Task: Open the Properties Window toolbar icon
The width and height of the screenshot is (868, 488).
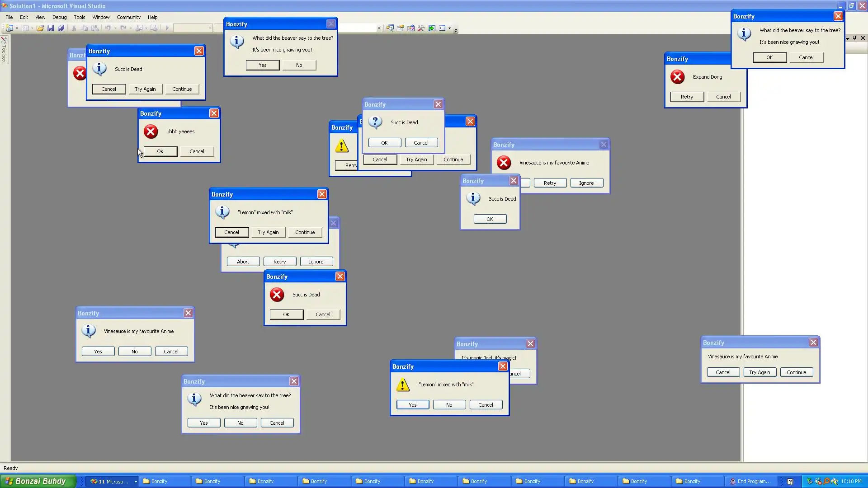Action: 400,28
